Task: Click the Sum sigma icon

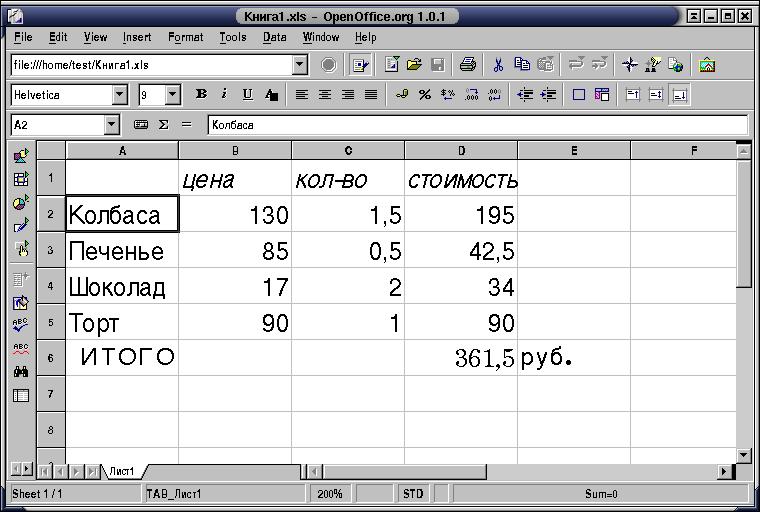Action: [x=163, y=125]
